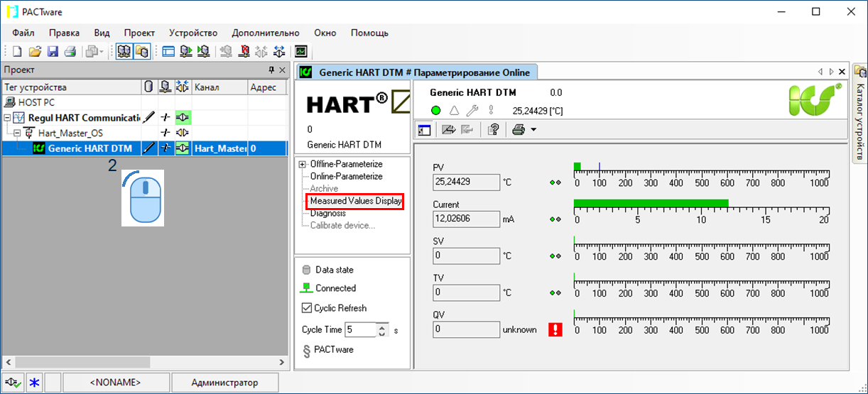Uncheck the Cyclic Refresh checkbox
The image size is (868, 394).
[307, 308]
